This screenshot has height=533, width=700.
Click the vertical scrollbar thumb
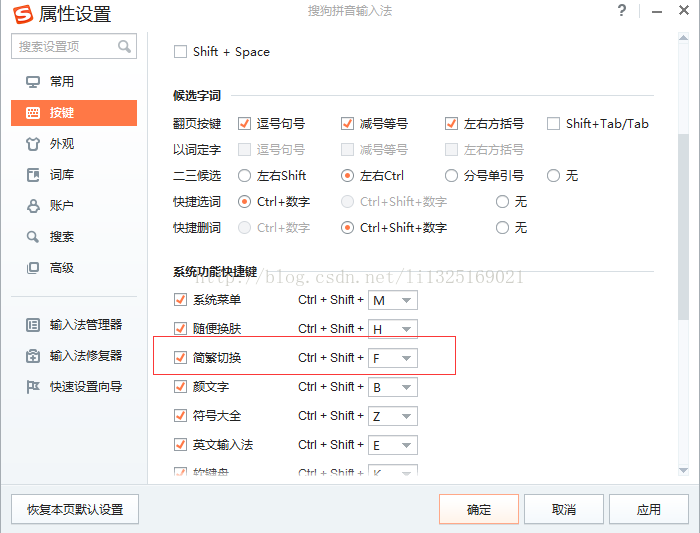[x=683, y=226]
